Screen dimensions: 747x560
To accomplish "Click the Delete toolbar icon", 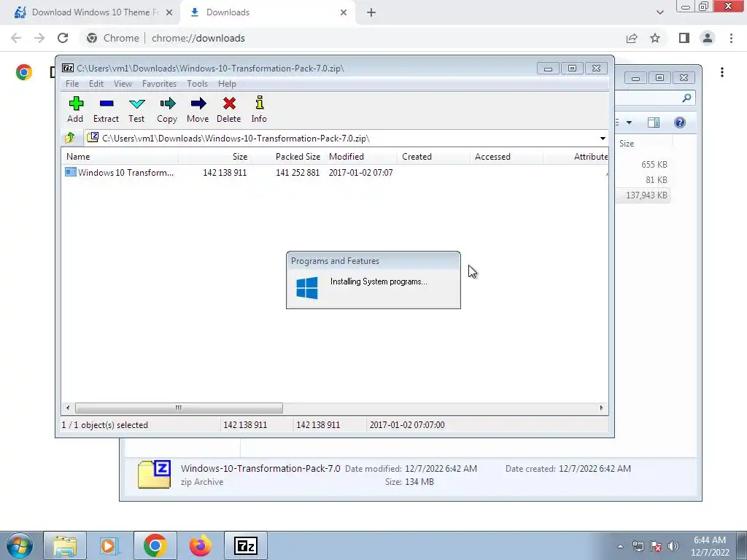I will click(228, 109).
